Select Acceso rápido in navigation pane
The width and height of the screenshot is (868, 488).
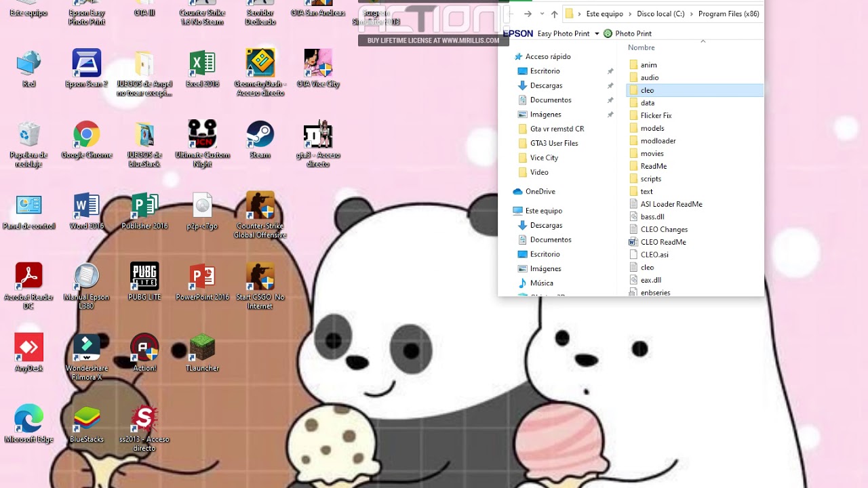tap(548, 57)
